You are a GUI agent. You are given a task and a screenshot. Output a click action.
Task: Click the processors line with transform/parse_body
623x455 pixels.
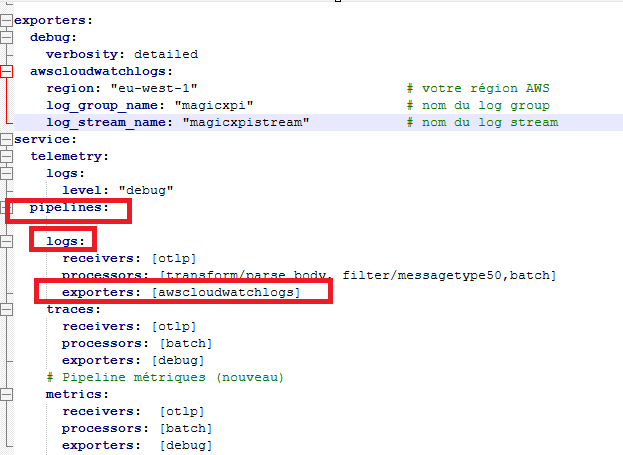tap(308, 275)
